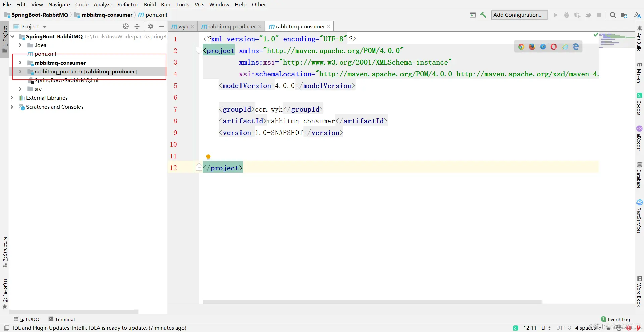
Task: Open pom.xml in Safari browser icon
Action: pos(543,47)
